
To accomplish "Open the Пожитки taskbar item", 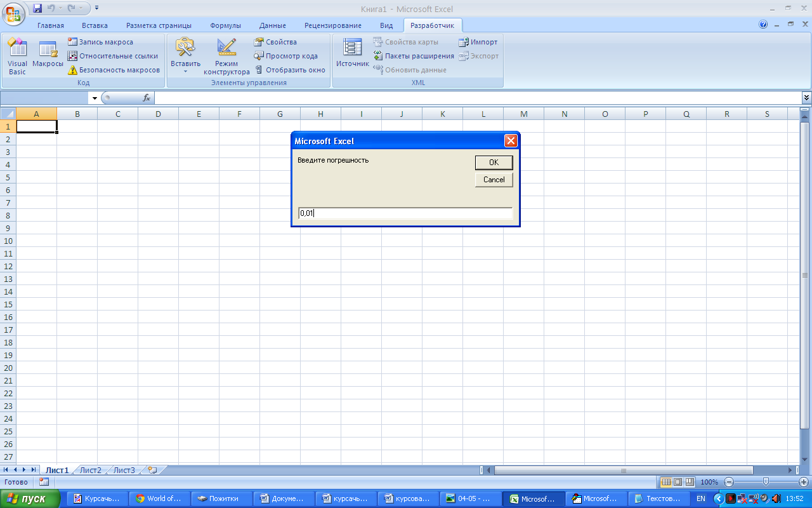I will 221,498.
